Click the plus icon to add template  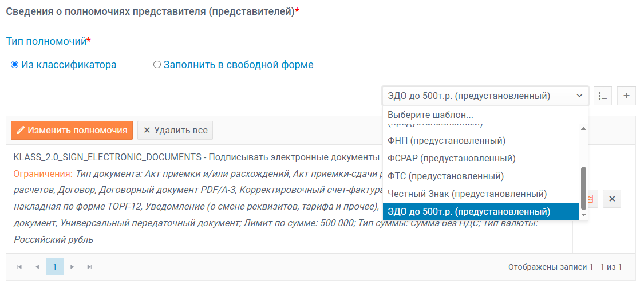[626, 96]
